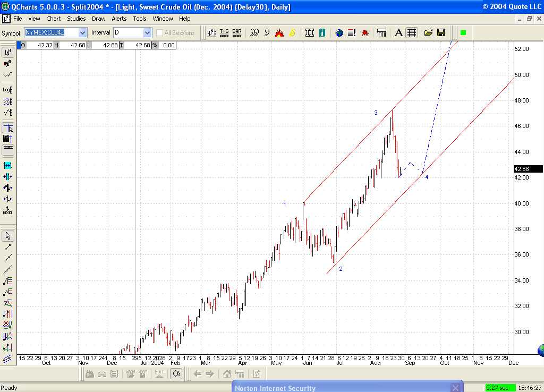Click the RESET scale icon
Viewport: 544px width, 392px height.
pyautogui.click(x=7, y=210)
